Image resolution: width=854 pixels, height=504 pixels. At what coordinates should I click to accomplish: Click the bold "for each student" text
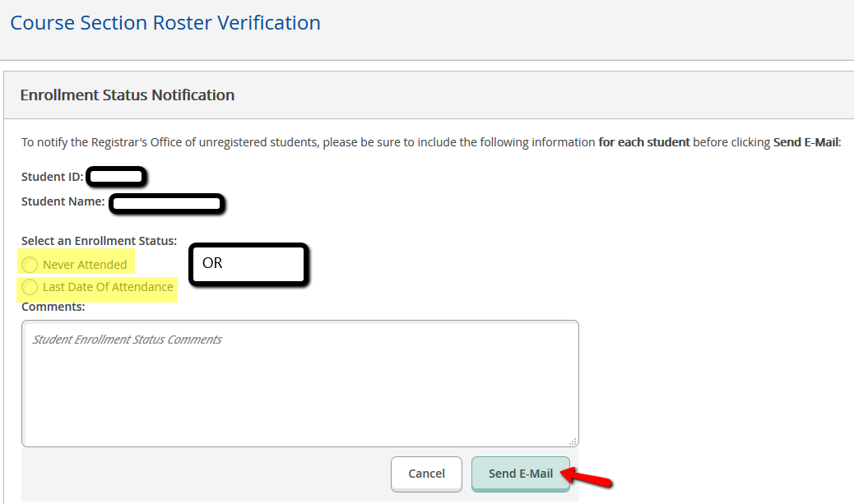[x=643, y=142]
